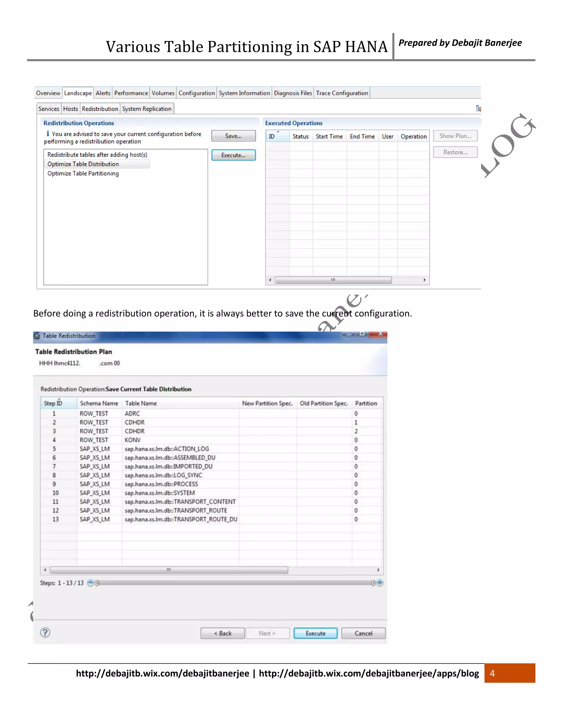Select the System Replication sub-tab
Image resolution: width=563 pixels, height=728 pixels.
tap(147, 109)
